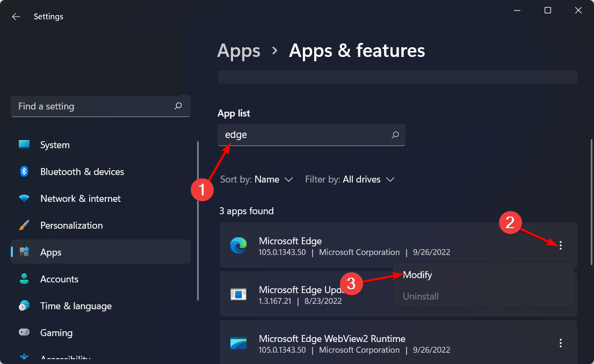This screenshot has height=364, width=594.
Task: Click the paintbrush Personalization icon
Action: click(24, 225)
